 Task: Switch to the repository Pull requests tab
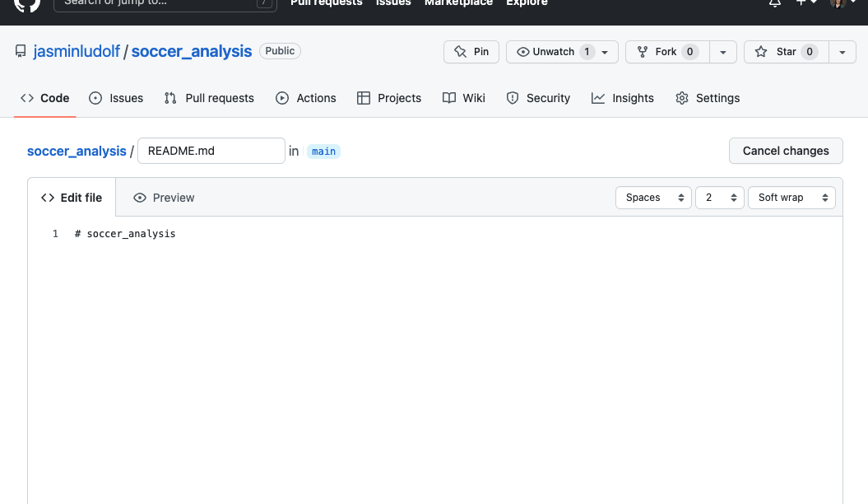click(209, 98)
